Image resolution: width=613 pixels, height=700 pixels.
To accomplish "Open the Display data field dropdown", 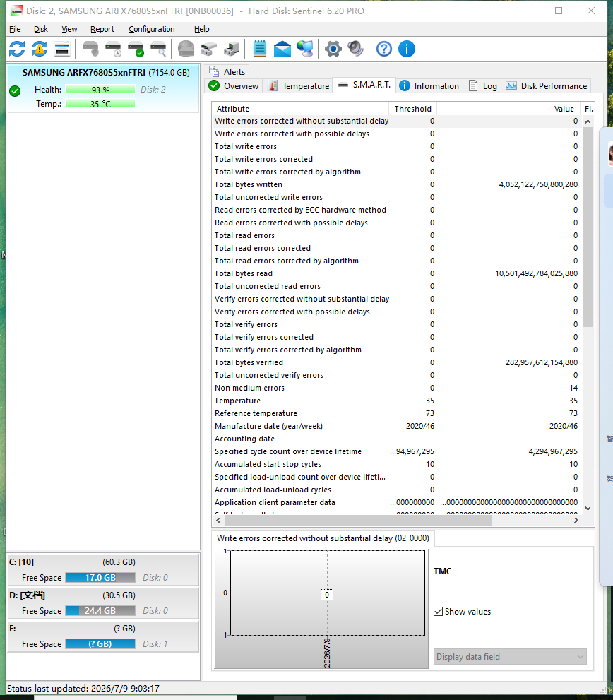I will pos(510,657).
